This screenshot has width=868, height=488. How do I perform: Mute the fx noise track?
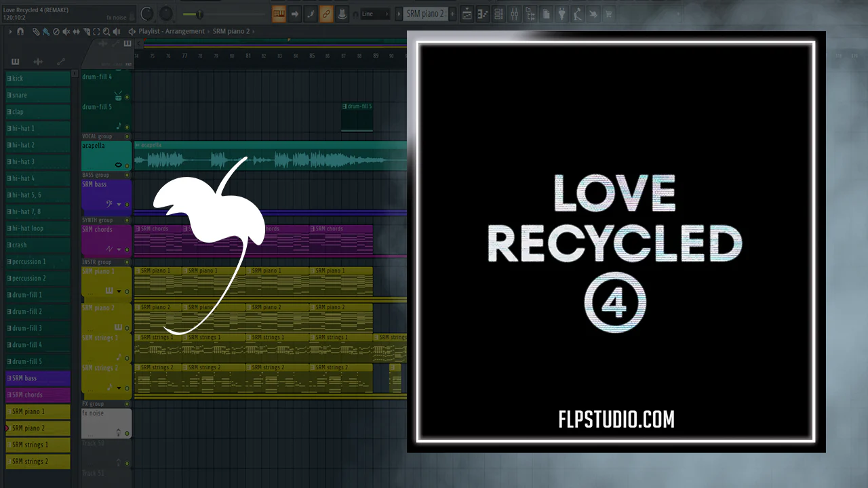pos(127,432)
